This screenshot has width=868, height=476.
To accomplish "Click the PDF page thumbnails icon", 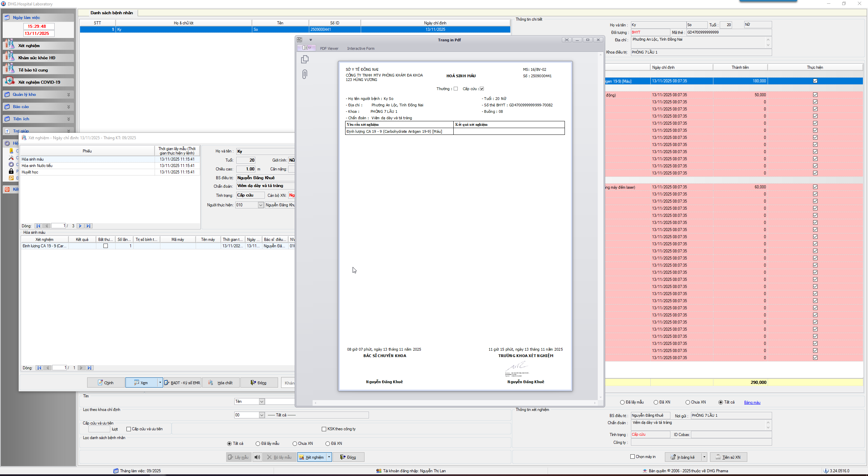I will [304, 59].
